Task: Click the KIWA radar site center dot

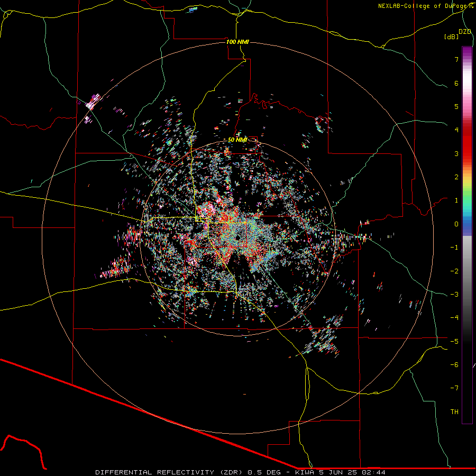Action: [237, 237]
